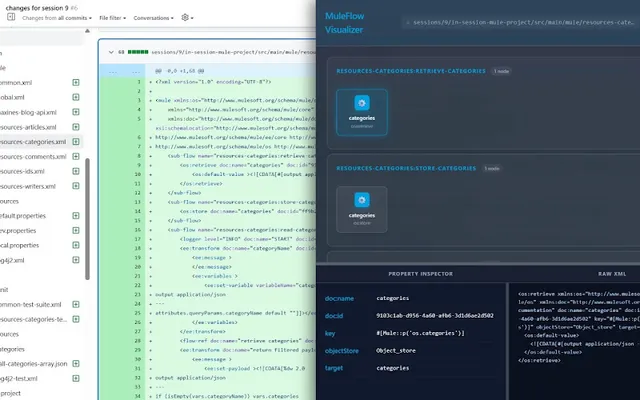Click the MuleFlow Visualizer title
The height and width of the screenshot is (400, 640).
tap(344, 23)
